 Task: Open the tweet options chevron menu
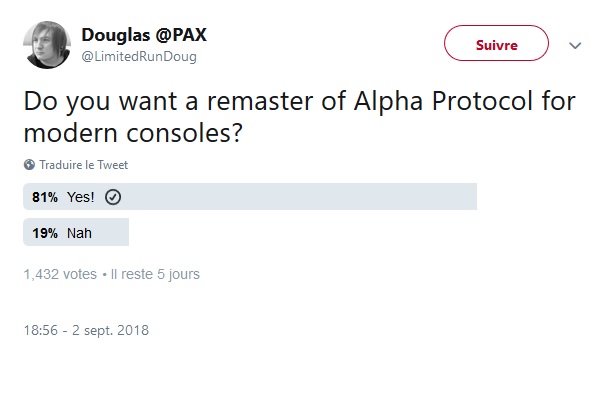575,46
